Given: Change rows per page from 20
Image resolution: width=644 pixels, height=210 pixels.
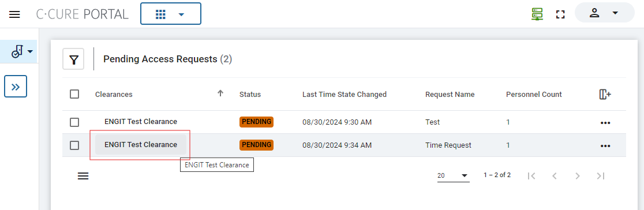Looking at the screenshot, I should click(x=453, y=175).
